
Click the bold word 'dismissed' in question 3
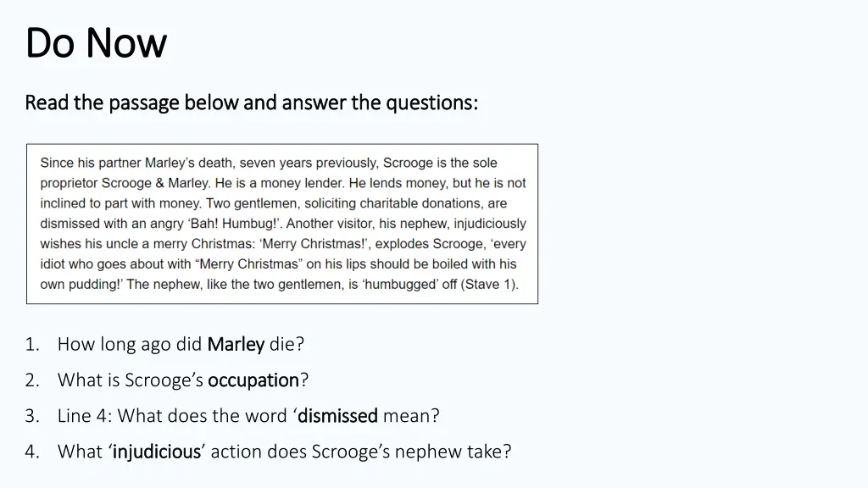pyautogui.click(x=337, y=415)
